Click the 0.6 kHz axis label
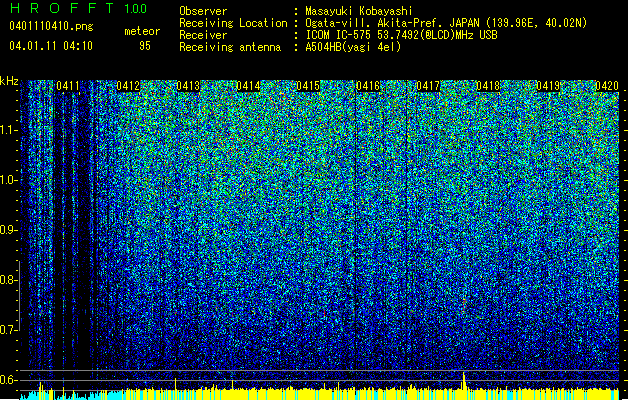 (x=8, y=380)
